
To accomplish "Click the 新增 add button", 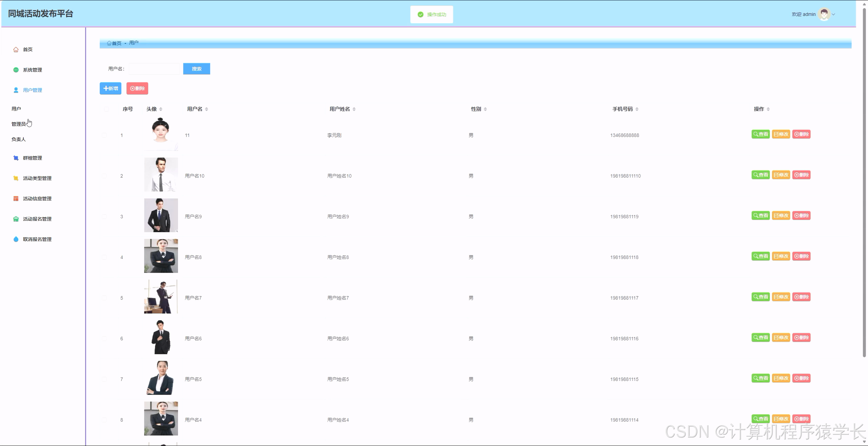I will [x=111, y=89].
